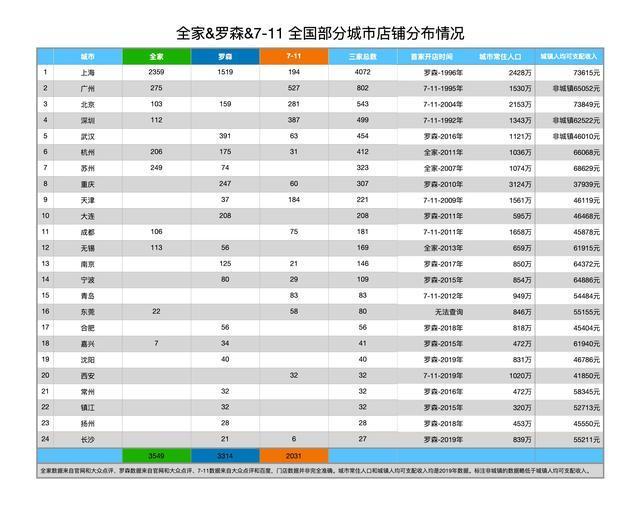Click the 三家总数 column header
The width and height of the screenshot is (640, 510).
click(x=362, y=56)
